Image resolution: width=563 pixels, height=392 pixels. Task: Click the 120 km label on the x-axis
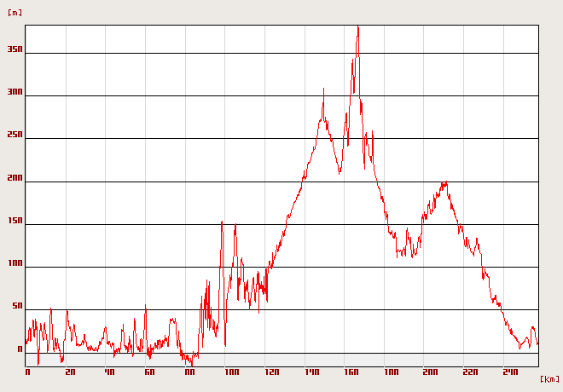271,372
